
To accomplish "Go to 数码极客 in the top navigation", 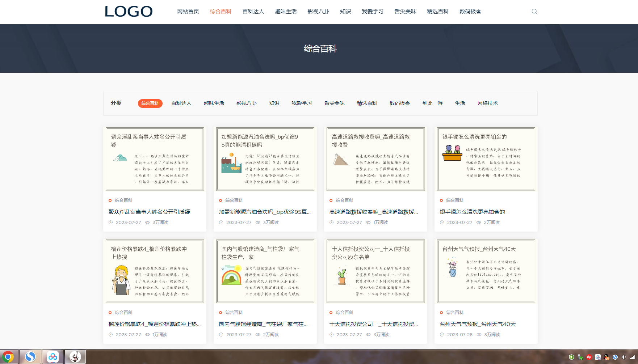I will tap(470, 12).
